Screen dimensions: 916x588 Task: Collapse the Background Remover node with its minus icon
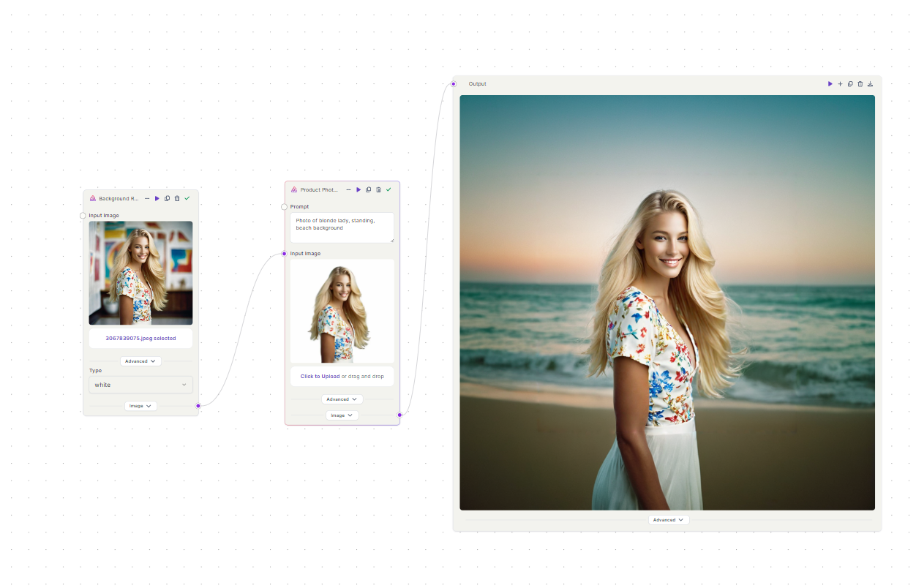pos(147,198)
